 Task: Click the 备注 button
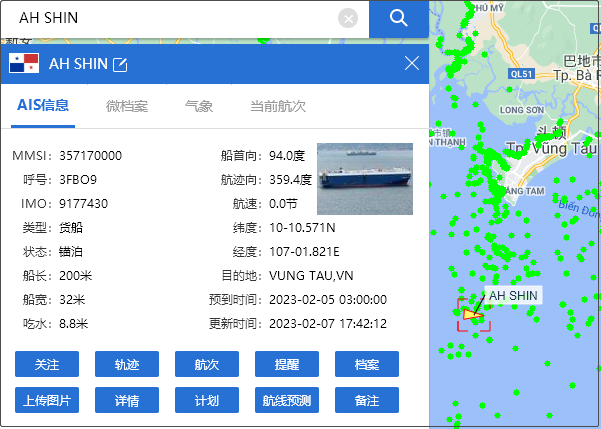tap(367, 400)
